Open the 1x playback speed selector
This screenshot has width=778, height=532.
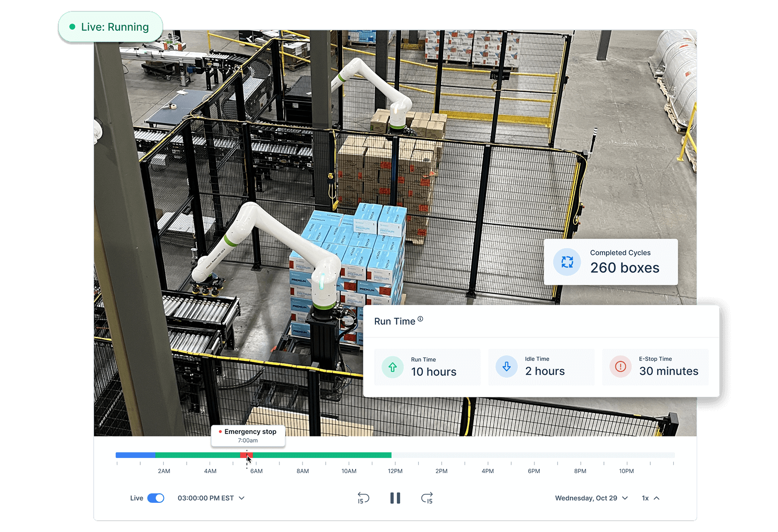click(649, 498)
